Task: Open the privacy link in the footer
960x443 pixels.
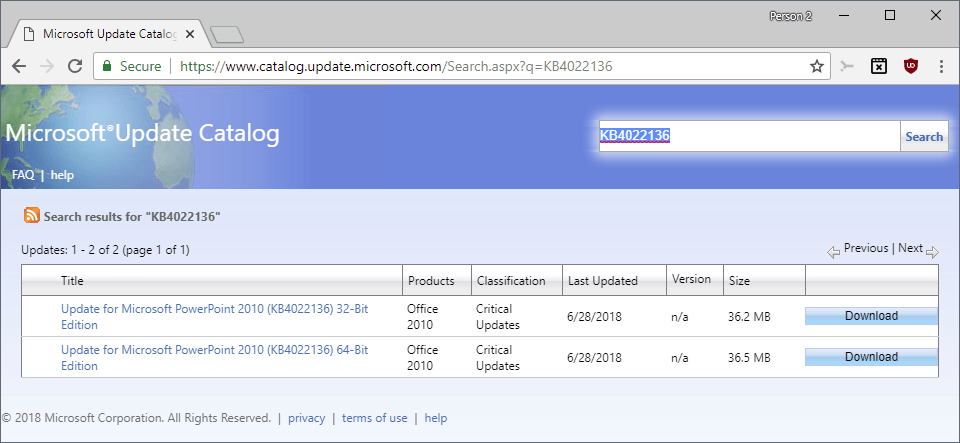Action: click(306, 418)
